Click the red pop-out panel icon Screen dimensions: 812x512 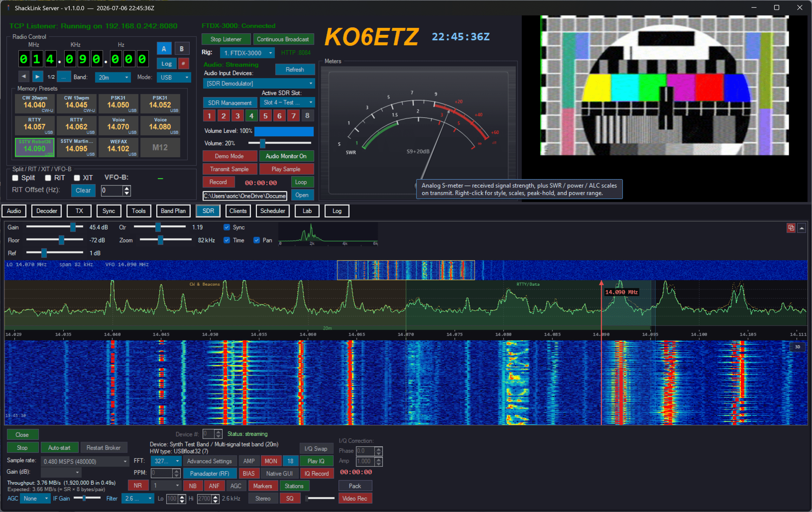pyautogui.click(x=791, y=228)
